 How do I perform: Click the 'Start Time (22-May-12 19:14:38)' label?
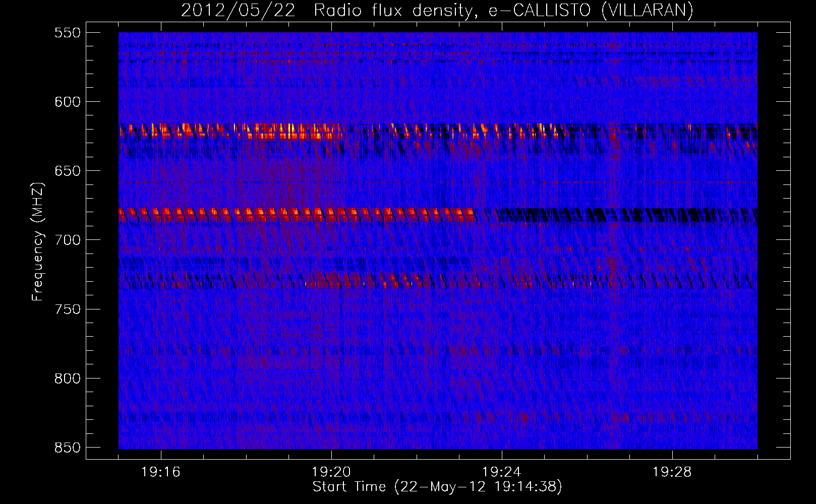437,487
